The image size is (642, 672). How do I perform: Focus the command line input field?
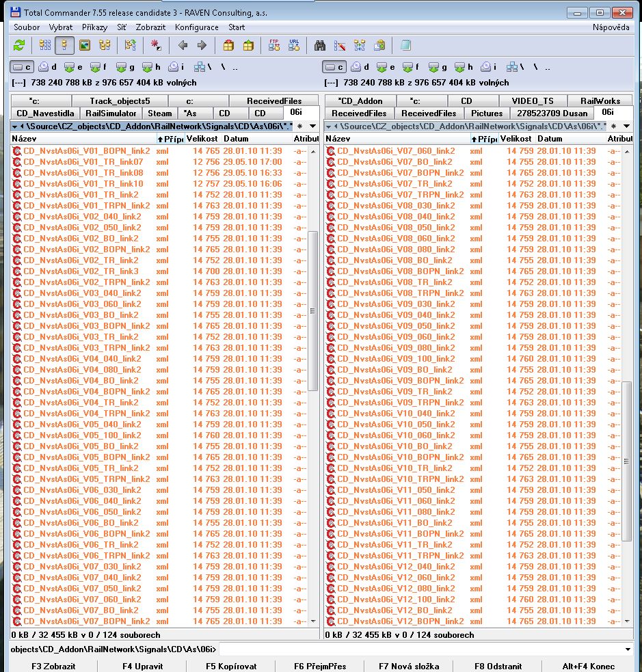coord(420,649)
